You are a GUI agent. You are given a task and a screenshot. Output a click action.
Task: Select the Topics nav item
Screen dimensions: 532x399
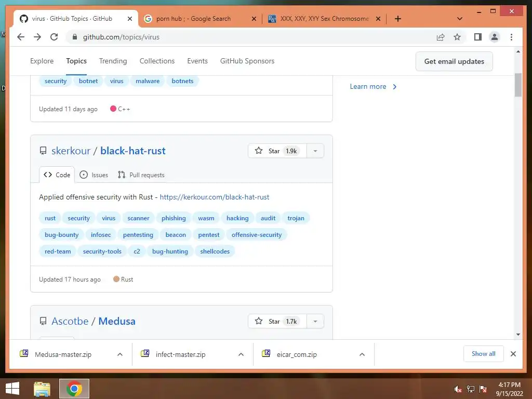pos(76,61)
